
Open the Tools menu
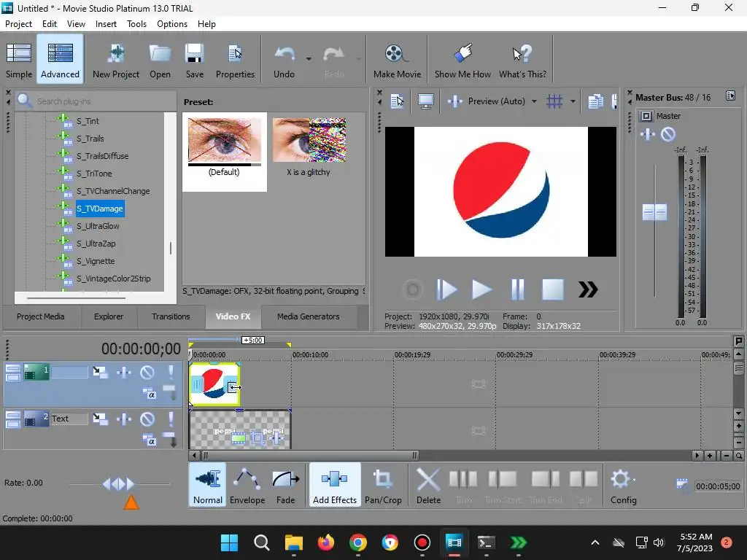pos(136,24)
